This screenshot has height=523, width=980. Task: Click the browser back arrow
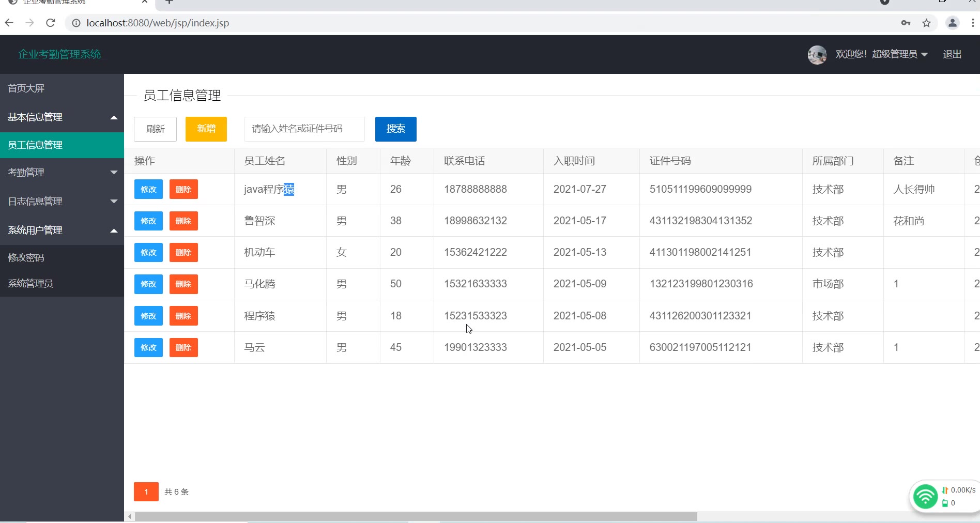coord(9,23)
